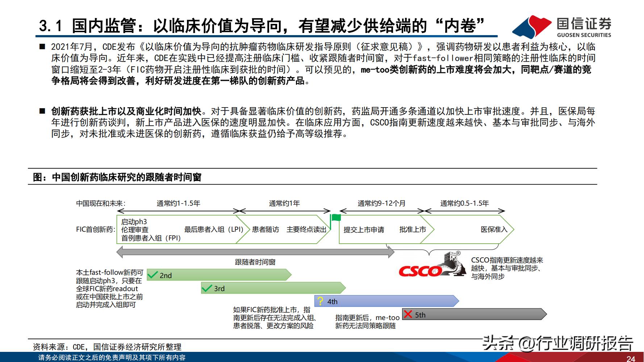Click the yellow question mark on the 4th bar
Screen dimensions: 644x362
tap(320, 301)
